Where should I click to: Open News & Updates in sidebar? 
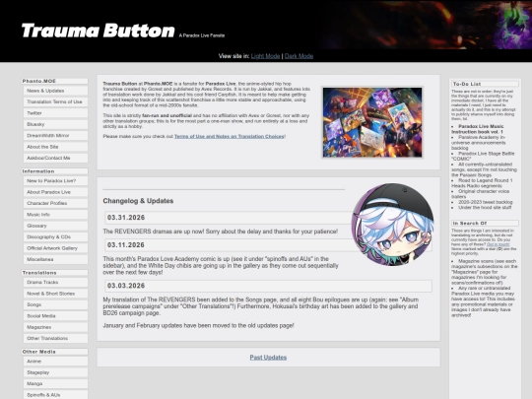tap(55, 91)
